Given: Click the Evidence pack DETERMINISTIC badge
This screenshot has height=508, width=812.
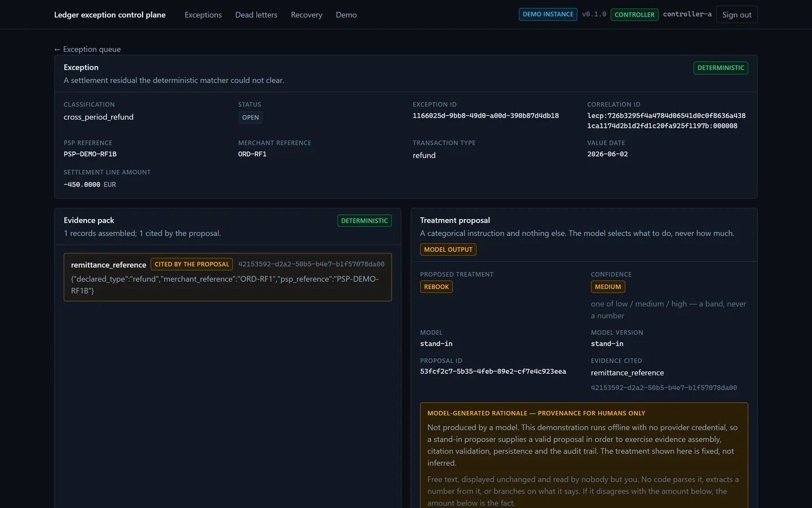Looking at the screenshot, I should point(364,221).
